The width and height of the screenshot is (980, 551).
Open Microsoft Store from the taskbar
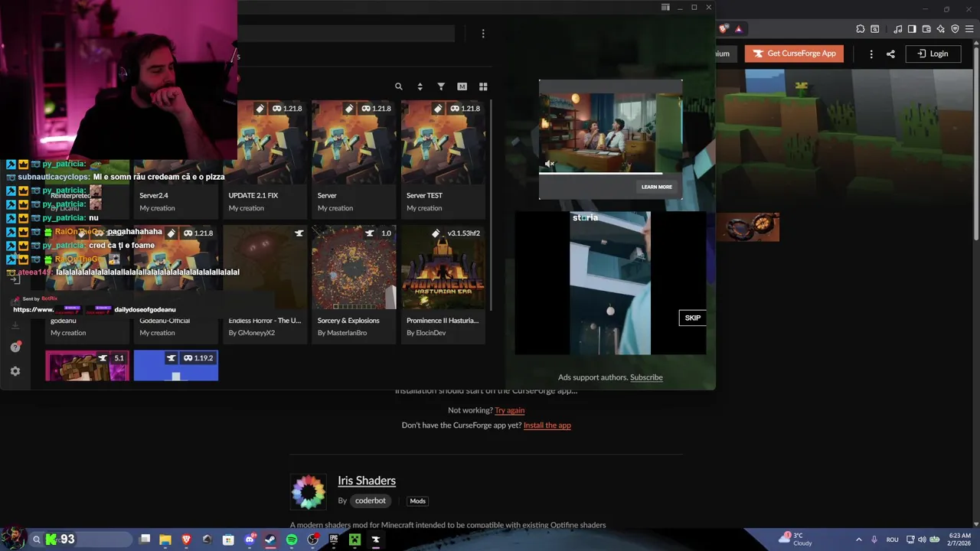(228, 540)
